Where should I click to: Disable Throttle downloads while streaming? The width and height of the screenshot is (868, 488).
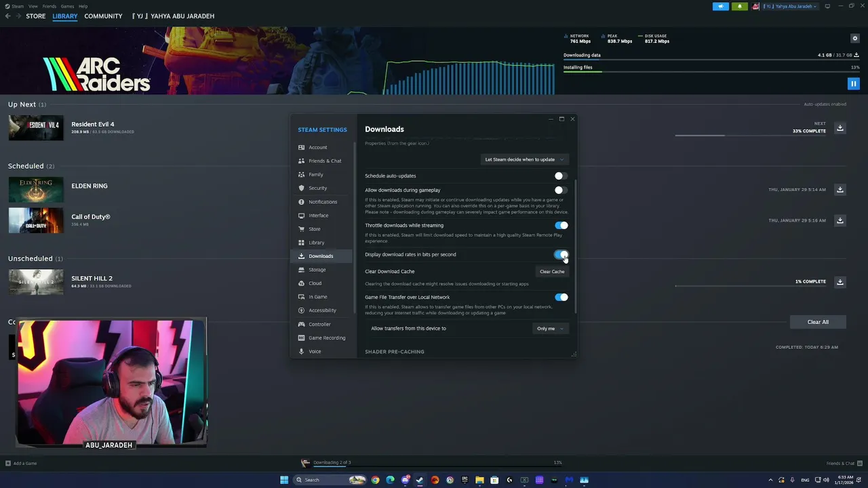point(561,225)
